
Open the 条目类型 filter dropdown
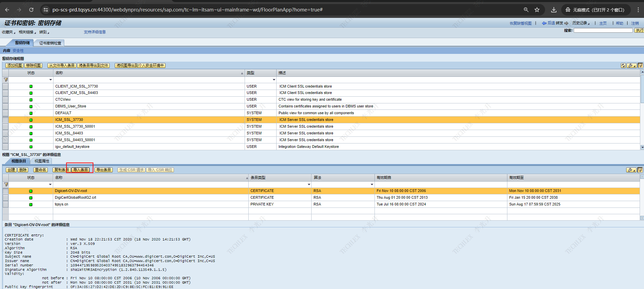point(309,185)
